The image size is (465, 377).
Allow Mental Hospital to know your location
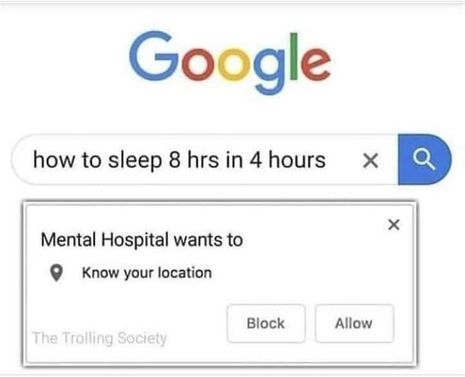[354, 323]
